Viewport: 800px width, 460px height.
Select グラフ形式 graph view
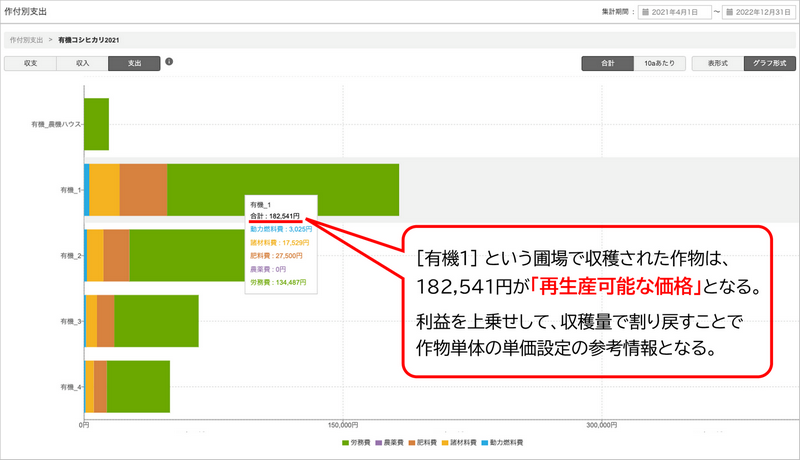tap(769, 63)
